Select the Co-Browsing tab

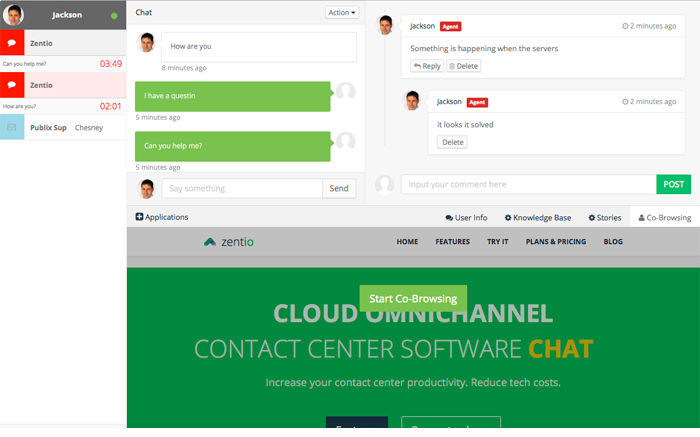[665, 218]
